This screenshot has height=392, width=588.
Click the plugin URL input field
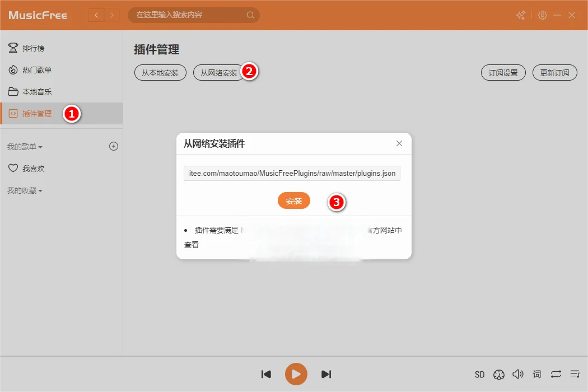coord(292,174)
